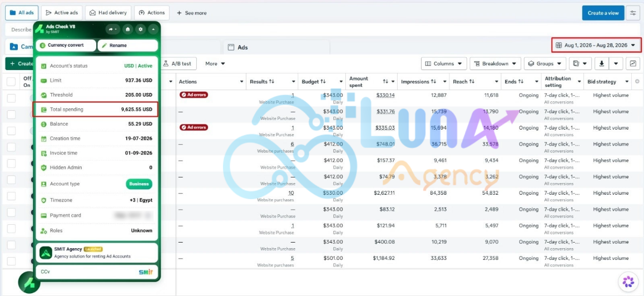644x296 pixels.
Task: Open the Ads level tab
Action: tap(276, 47)
